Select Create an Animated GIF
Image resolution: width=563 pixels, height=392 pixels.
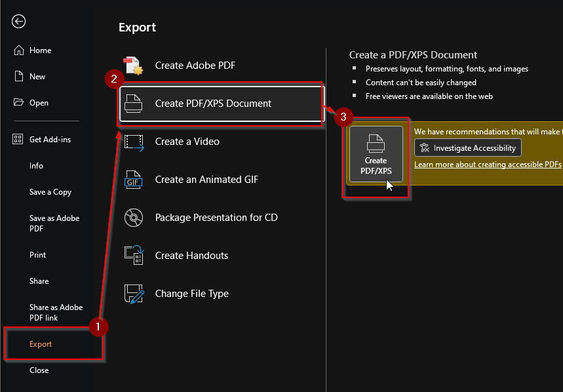click(134, 179)
